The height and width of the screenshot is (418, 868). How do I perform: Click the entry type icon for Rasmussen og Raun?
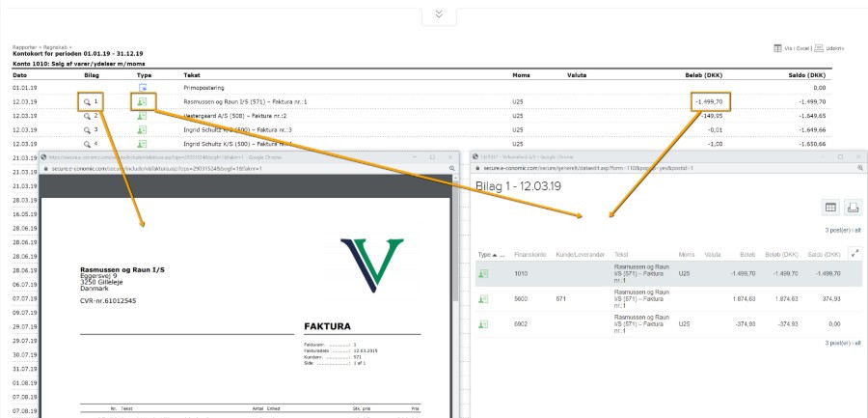pyautogui.click(x=142, y=100)
